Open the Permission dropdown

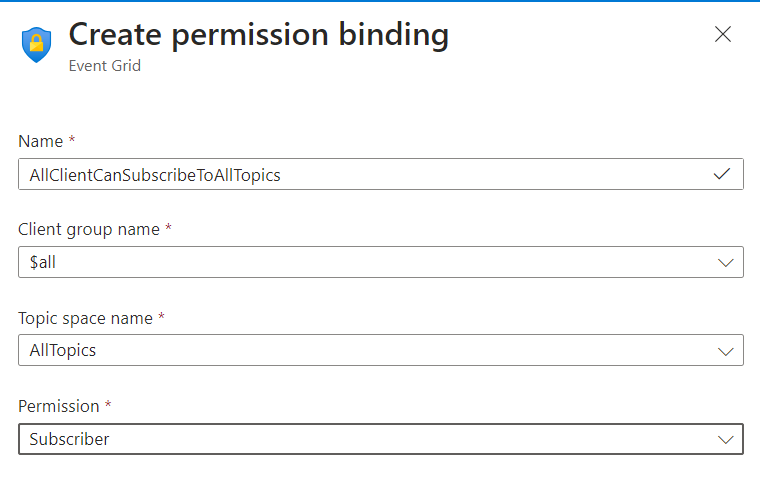(380, 439)
